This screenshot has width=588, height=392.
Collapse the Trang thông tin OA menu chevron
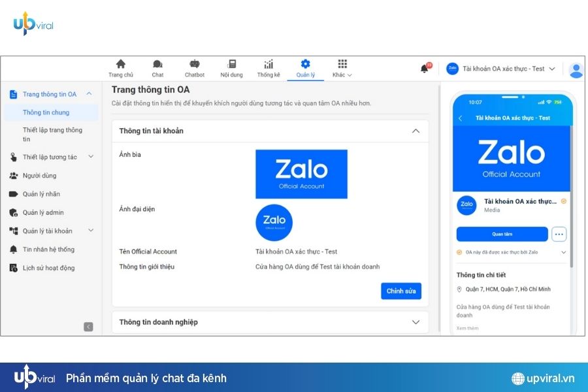pos(90,94)
